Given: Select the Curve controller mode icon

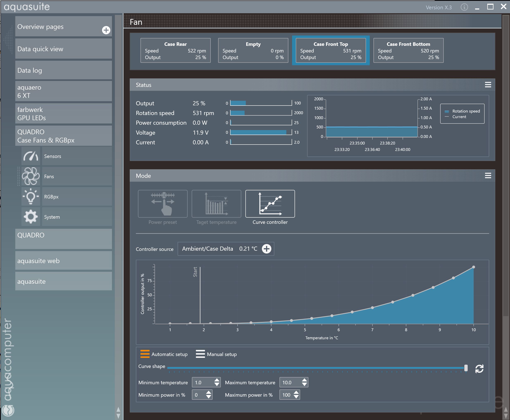Looking at the screenshot, I should point(270,204).
